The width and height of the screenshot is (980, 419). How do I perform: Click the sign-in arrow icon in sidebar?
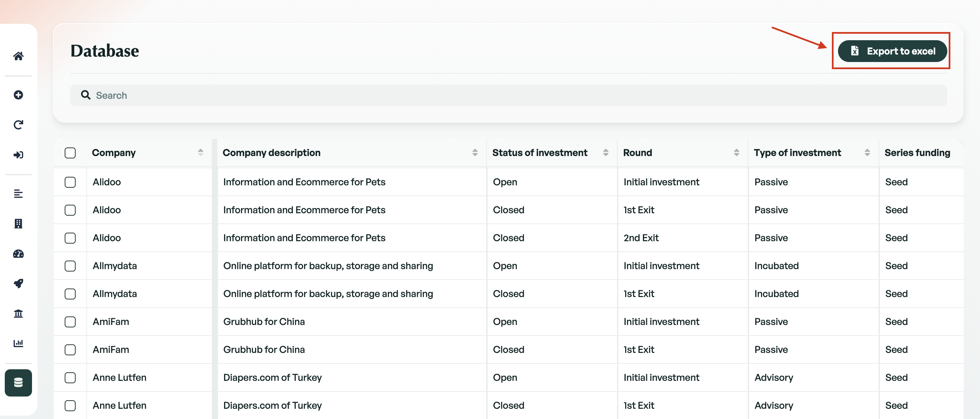point(18,155)
